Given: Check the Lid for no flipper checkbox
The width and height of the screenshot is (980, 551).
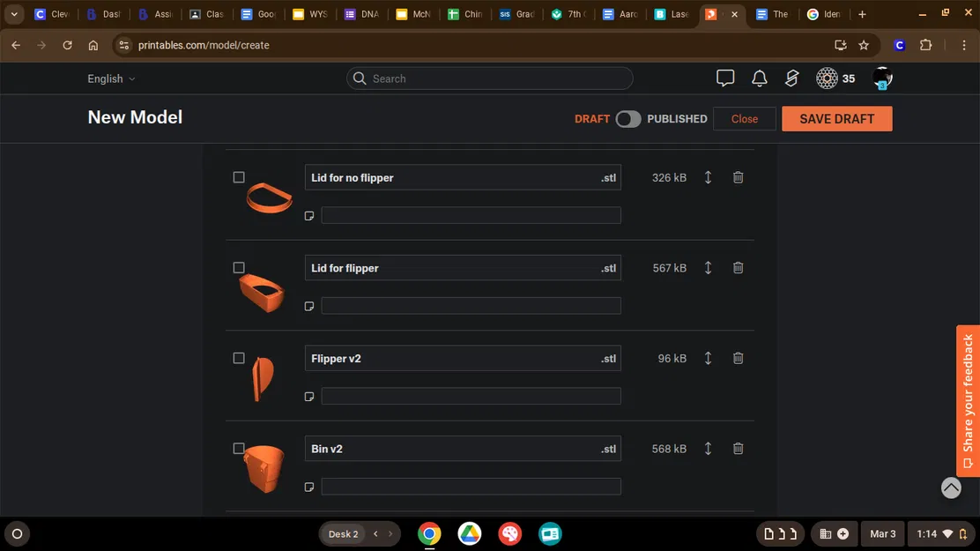Looking at the screenshot, I should pyautogui.click(x=239, y=177).
